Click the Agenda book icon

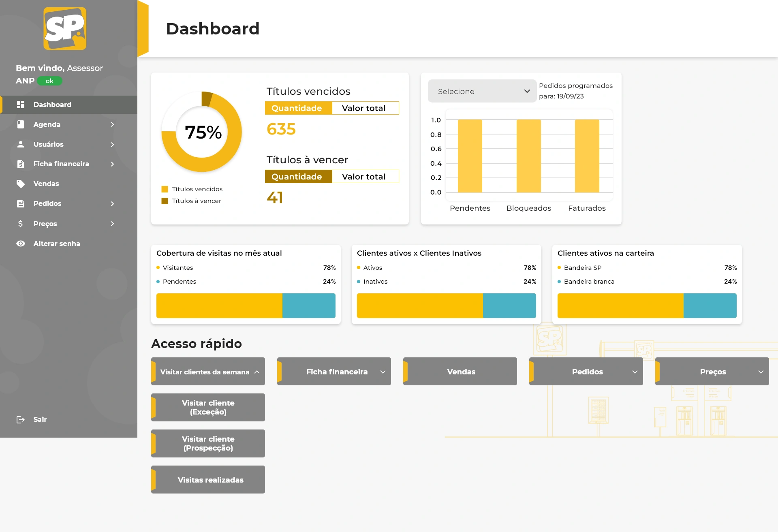point(21,124)
